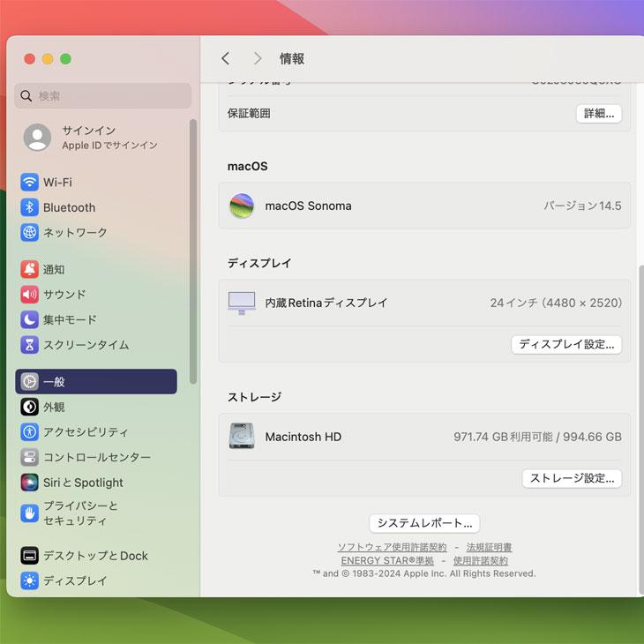This screenshot has height=644, width=644.
Task: Select 集中モード label in sidebar
Action: coord(70,319)
